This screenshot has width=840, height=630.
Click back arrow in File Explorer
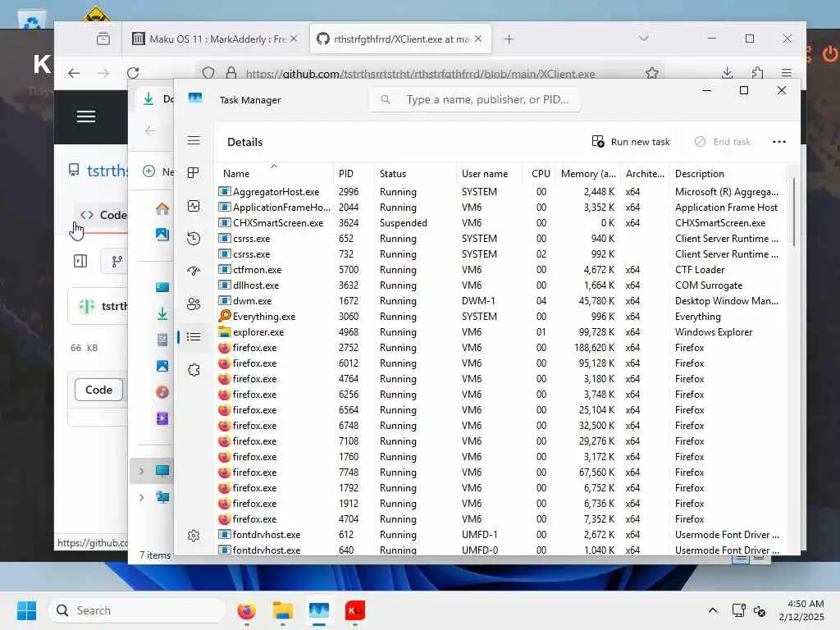coord(150,130)
